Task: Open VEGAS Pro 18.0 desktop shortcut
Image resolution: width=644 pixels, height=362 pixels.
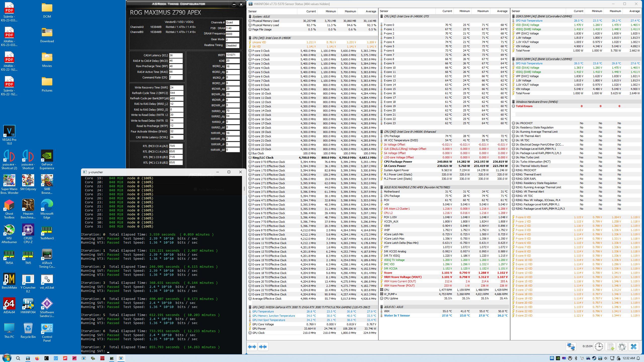Action: coord(9,135)
